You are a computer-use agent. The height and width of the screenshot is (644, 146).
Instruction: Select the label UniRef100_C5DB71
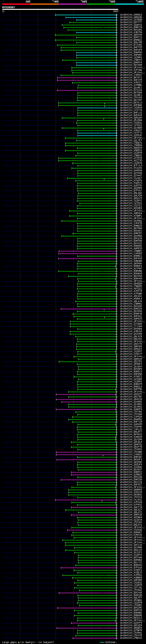(131, 143)
